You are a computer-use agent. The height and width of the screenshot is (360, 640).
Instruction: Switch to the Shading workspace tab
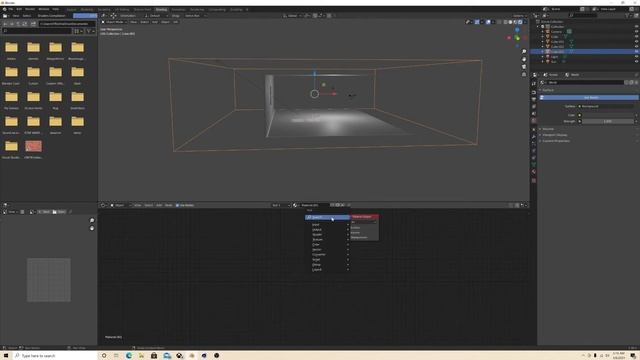click(x=161, y=9)
